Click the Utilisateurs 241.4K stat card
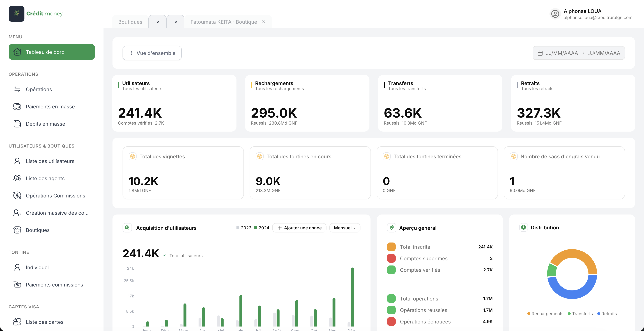 [174, 103]
